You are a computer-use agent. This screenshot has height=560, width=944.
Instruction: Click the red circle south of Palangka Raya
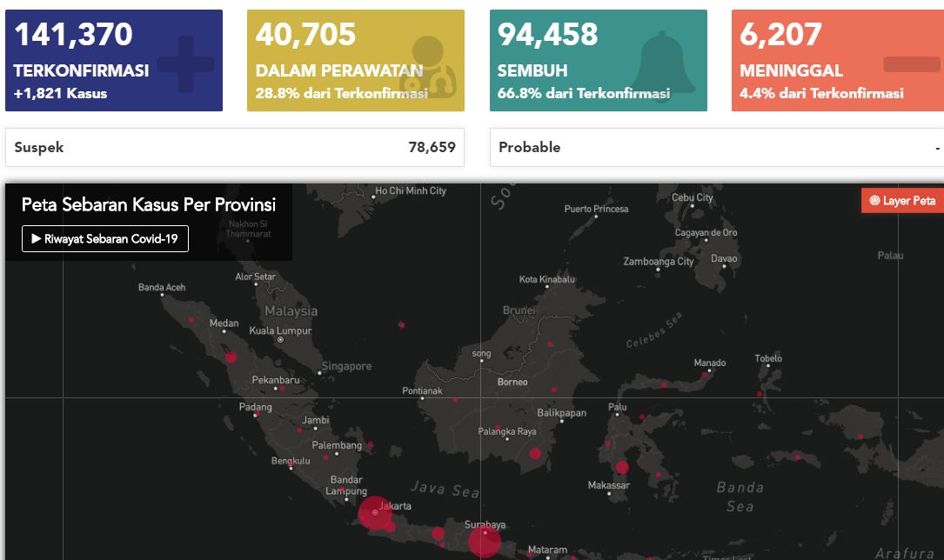pyautogui.click(x=536, y=453)
